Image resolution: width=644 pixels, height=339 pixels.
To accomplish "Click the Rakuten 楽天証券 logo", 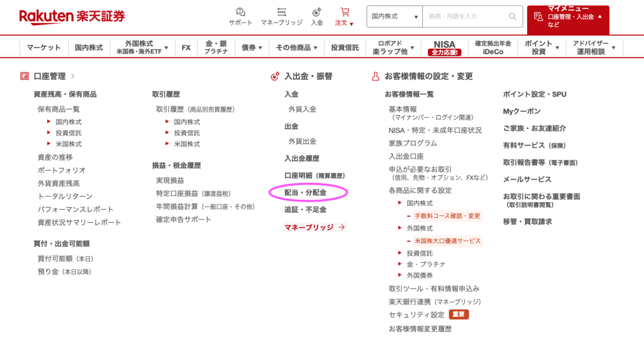I will pyautogui.click(x=72, y=16).
